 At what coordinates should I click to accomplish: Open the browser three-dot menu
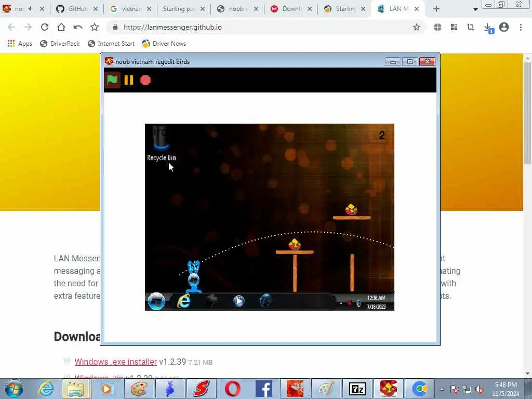[x=521, y=27]
